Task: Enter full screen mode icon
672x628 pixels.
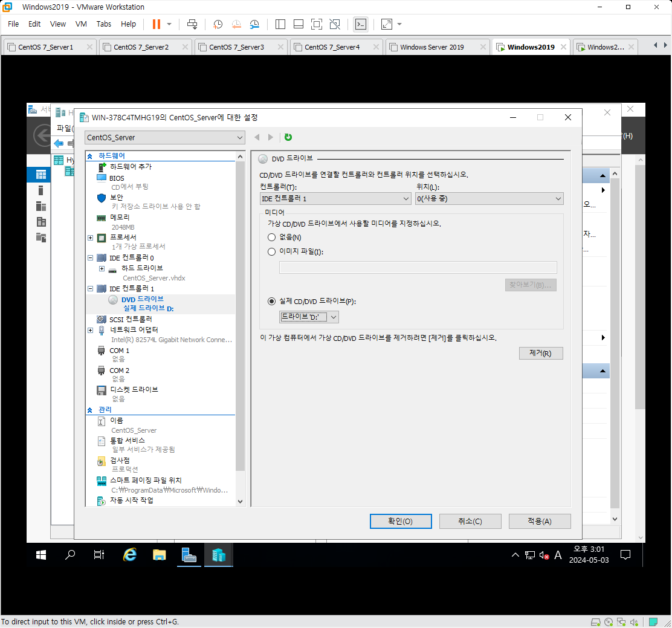Action: [316, 24]
